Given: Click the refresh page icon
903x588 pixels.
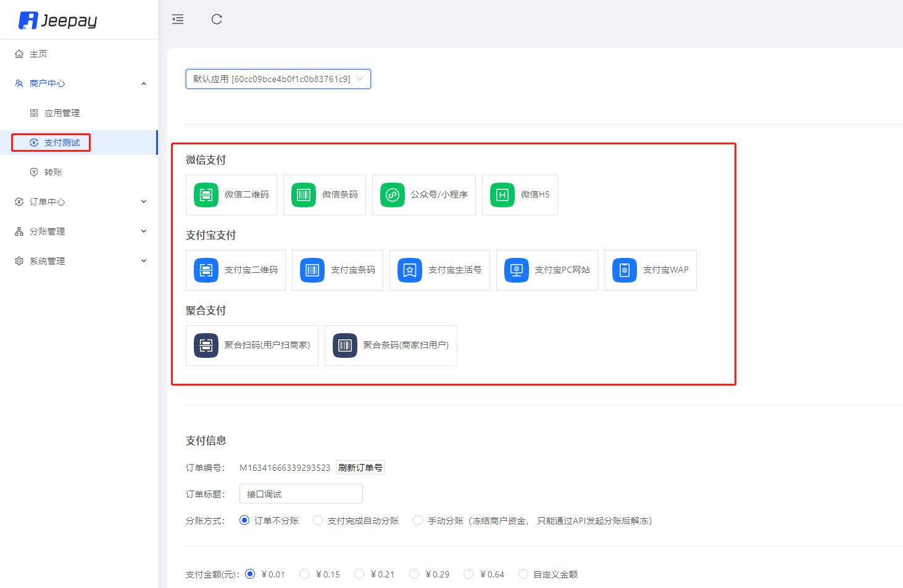Looking at the screenshot, I should pos(217,19).
